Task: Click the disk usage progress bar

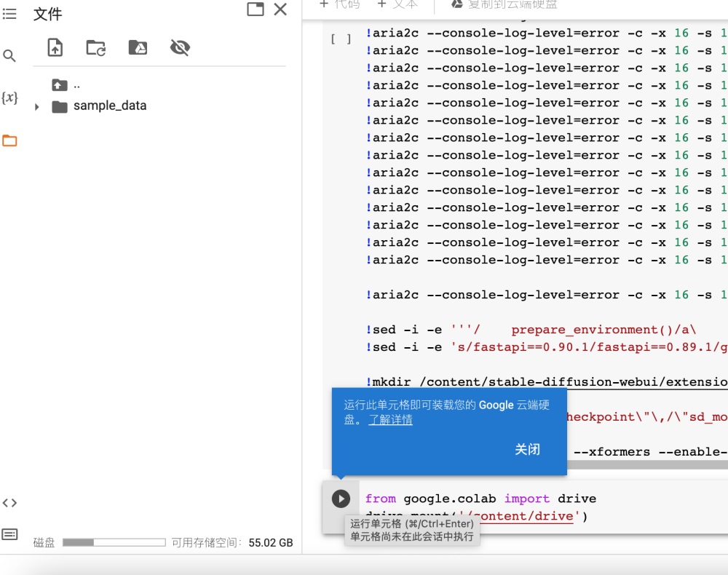Action: tap(114, 542)
